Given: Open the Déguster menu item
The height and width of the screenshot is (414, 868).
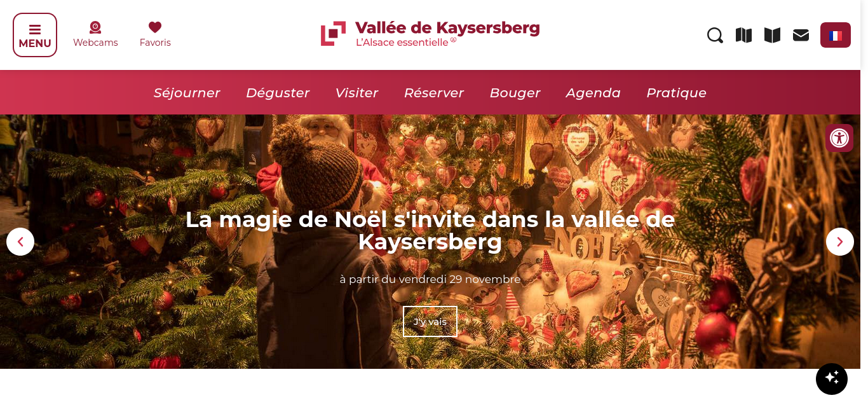Looking at the screenshot, I should tap(278, 93).
